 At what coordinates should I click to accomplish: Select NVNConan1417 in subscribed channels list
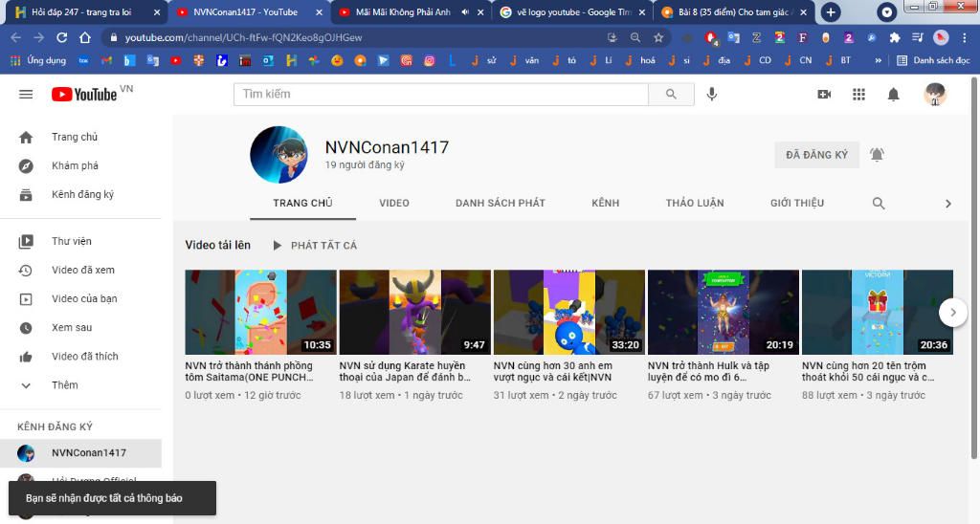point(80,453)
